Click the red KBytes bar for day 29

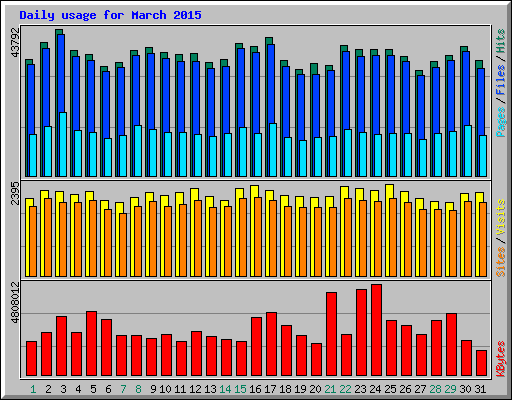point(451,345)
